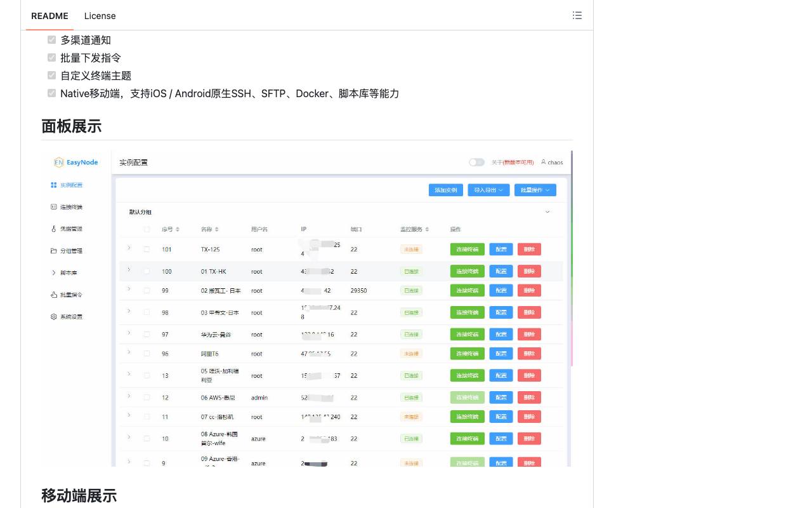Click the 系统设置 gear icon in sidebar
Image resolution: width=812 pixels, height=508 pixels.
pyautogui.click(x=54, y=317)
